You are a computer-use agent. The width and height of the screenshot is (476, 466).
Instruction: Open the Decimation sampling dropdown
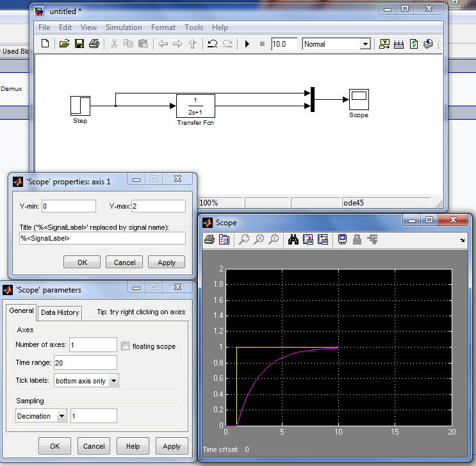(62, 416)
